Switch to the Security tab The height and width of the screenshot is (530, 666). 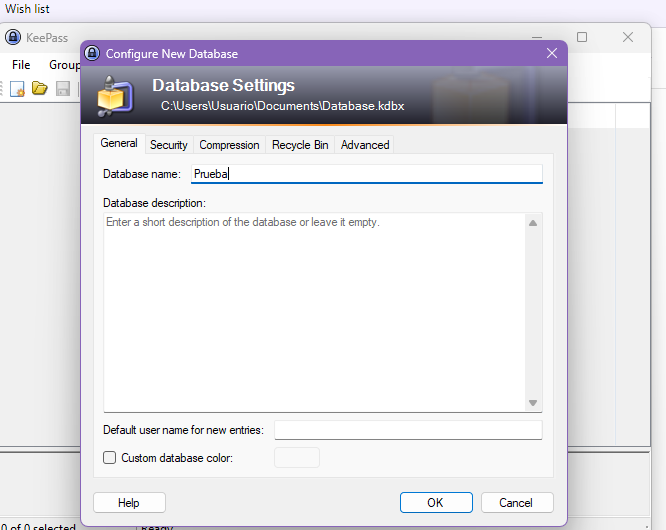169,145
